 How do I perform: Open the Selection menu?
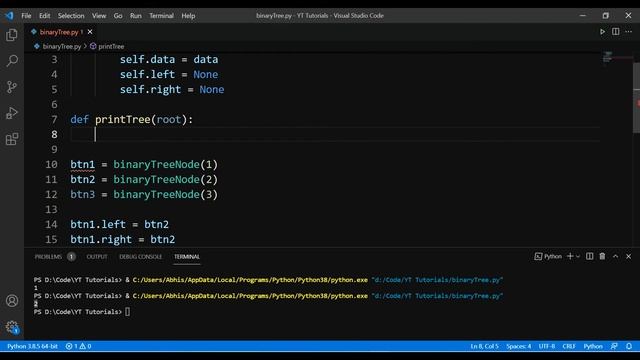(71, 16)
